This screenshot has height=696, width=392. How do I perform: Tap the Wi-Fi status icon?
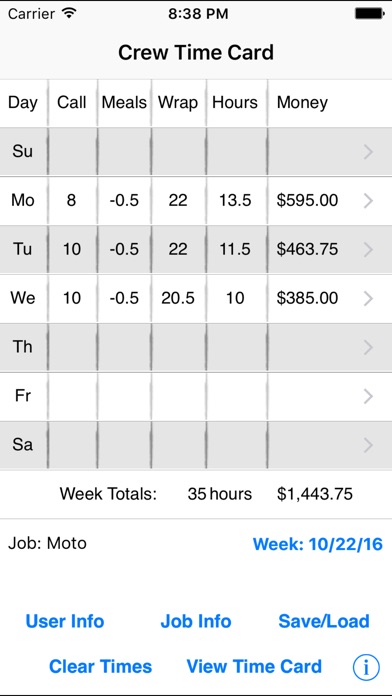click(x=69, y=13)
